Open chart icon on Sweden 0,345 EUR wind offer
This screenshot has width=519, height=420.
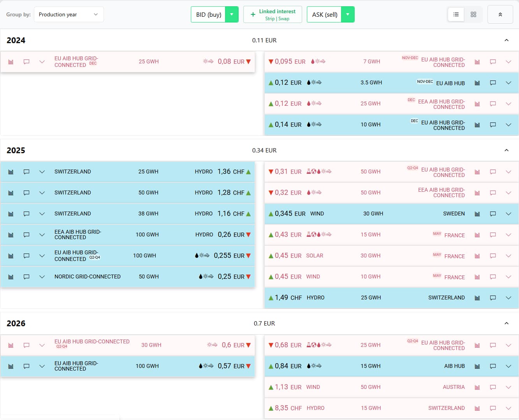[x=477, y=213]
